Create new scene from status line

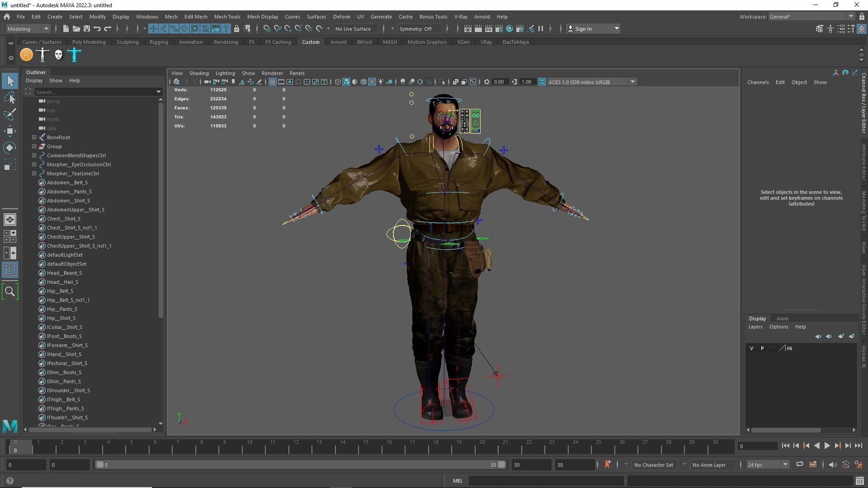tap(66, 29)
